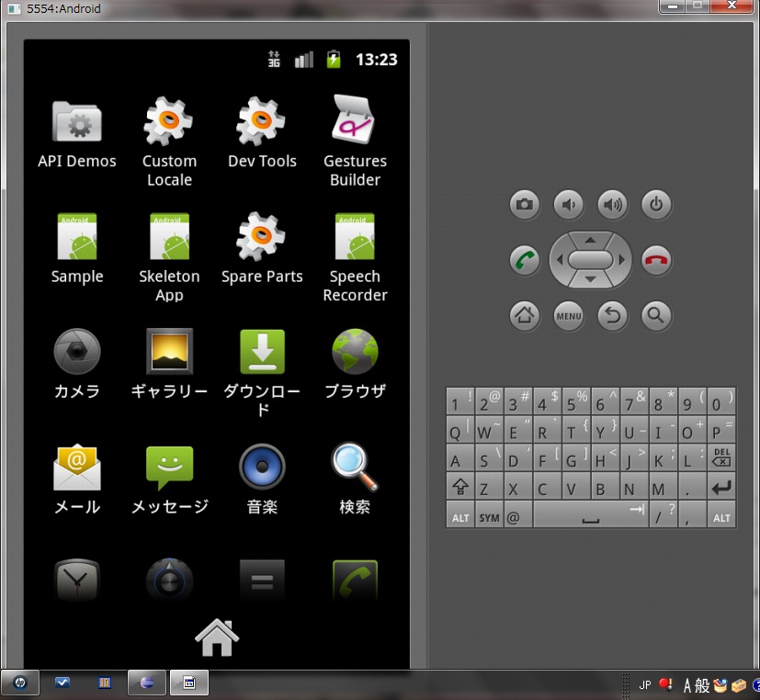The image size is (760, 700).
Task: Open the ギャラリー gallery app
Action: (169, 364)
